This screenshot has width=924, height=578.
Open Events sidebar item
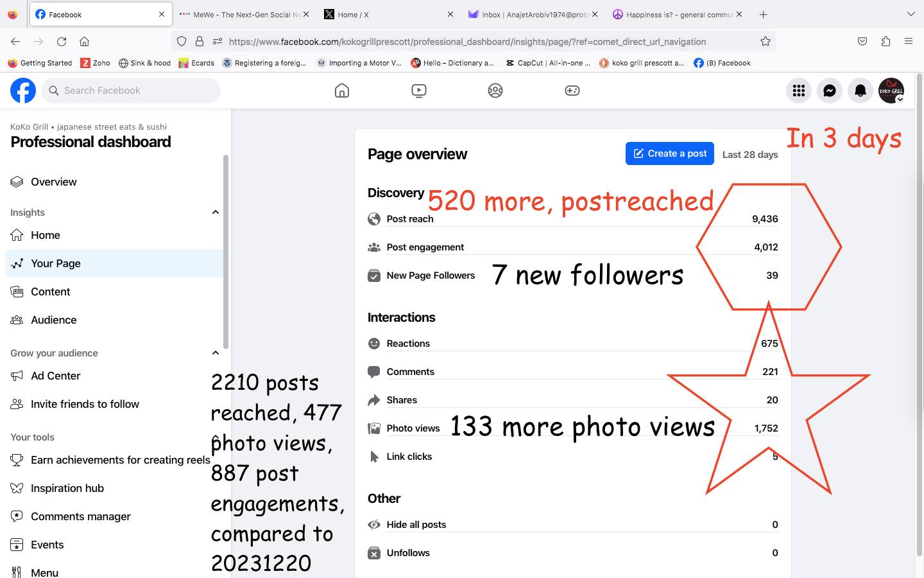coord(114,545)
